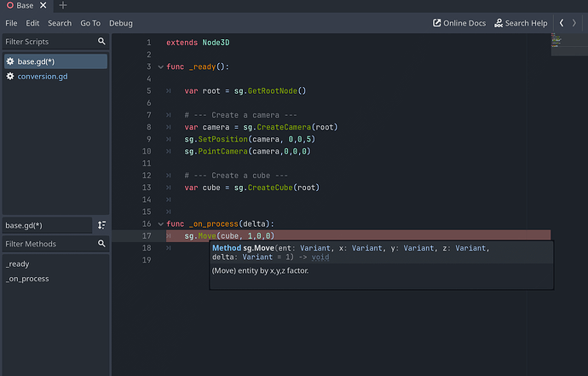Open Online Docs link
The height and width of the screenshot is (376, 588).
pos(459,23)
